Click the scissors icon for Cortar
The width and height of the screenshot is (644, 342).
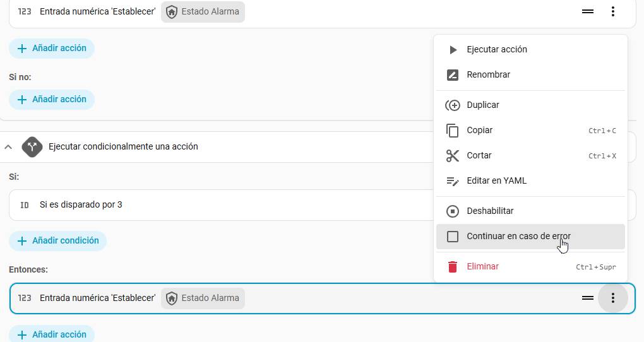[453, 156]
